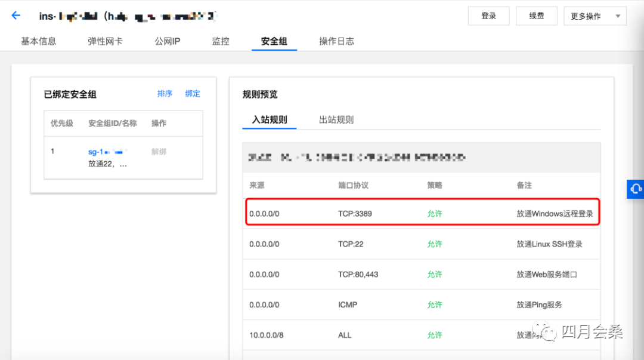Click the 规则预览 heading
Screen dimensions: 644x360
pyautogui.click(x=260, y=94)
